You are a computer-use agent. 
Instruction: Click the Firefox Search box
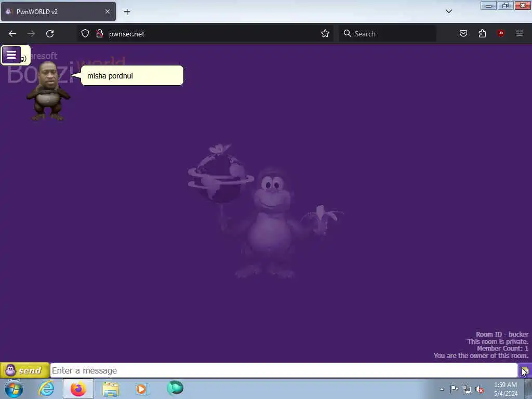click(388, 34)
